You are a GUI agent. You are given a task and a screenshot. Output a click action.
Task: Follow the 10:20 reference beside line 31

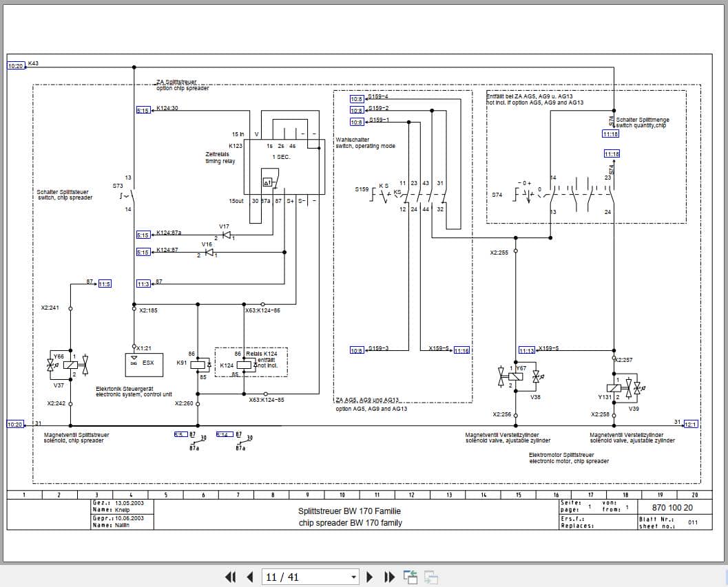15,424
